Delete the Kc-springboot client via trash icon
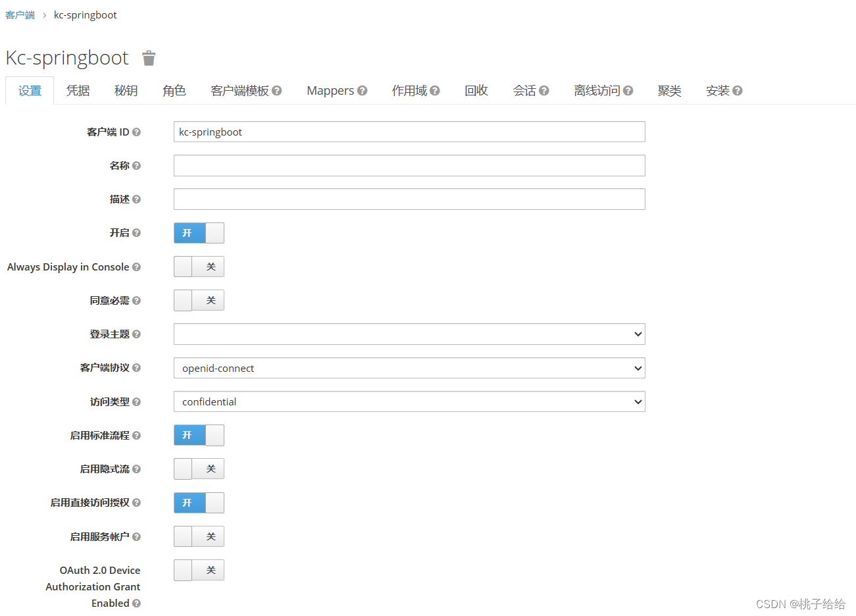 pyautogui.click(x=149, y=59)
